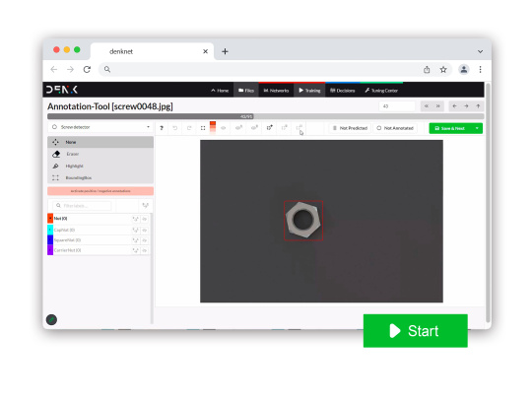The height and width of the screenshot is (402, 532).
Task: Click the third eye icon in toolbar
Action: pos(254,128)
